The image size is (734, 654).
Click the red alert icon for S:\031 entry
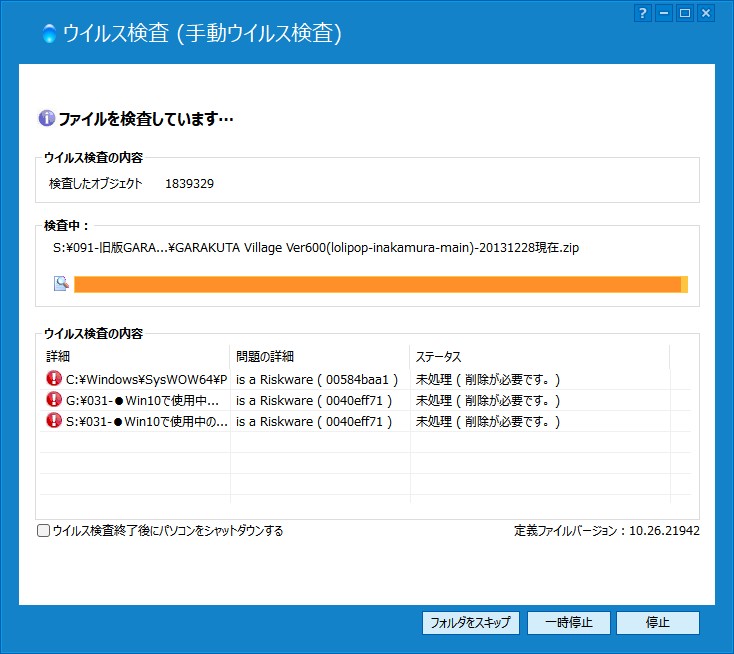(54, 421)
